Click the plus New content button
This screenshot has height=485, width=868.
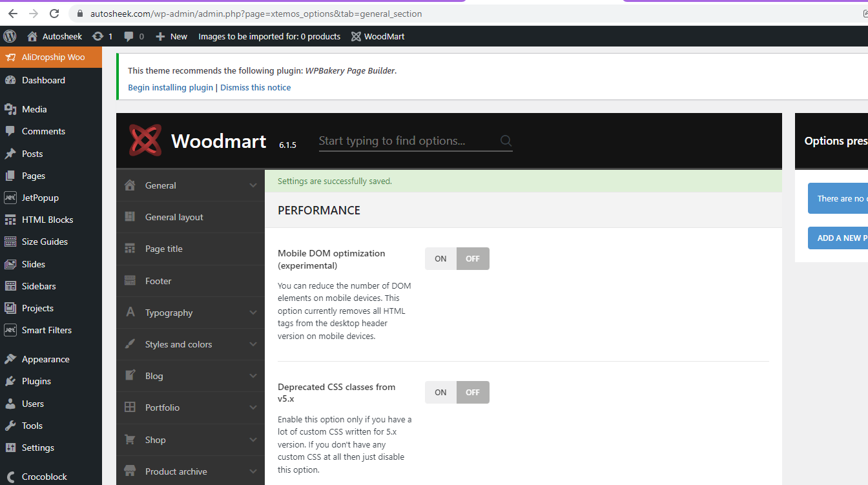(172, 36)
